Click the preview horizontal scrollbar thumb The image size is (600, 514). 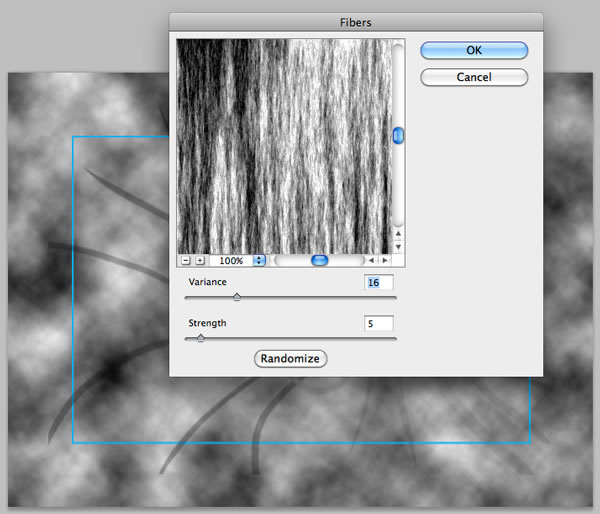(320, 261)
